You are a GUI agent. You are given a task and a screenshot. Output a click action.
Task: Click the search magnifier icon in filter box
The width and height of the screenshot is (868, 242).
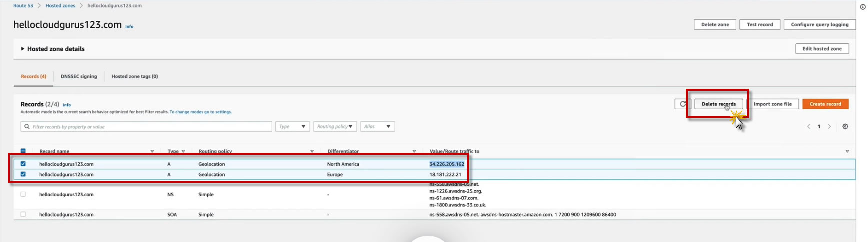[x=27, y=127]
